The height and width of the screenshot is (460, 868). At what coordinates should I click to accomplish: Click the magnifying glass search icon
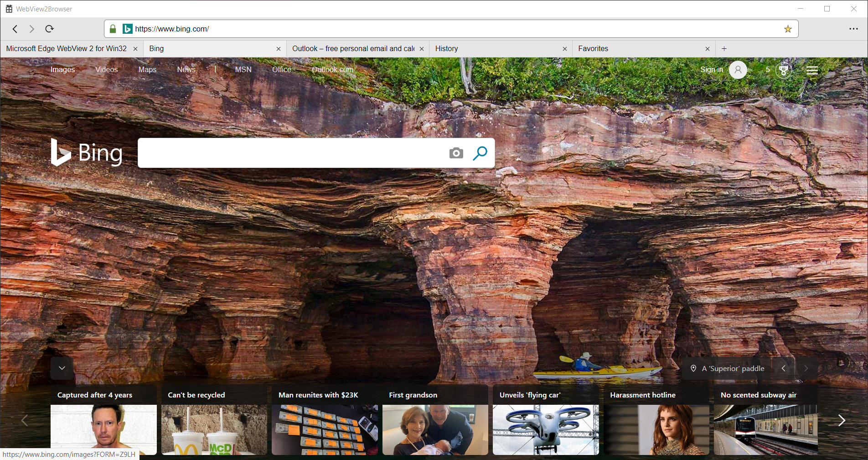click(480, 153)
